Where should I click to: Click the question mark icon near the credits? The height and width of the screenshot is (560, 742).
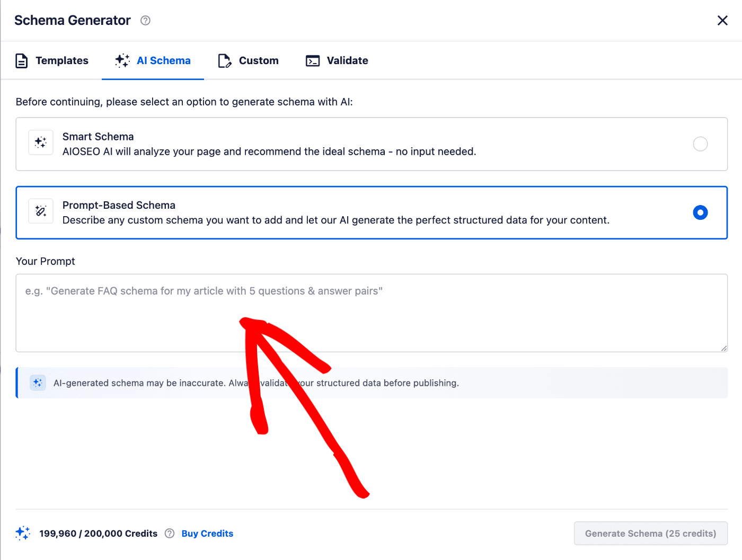point(169,534)
